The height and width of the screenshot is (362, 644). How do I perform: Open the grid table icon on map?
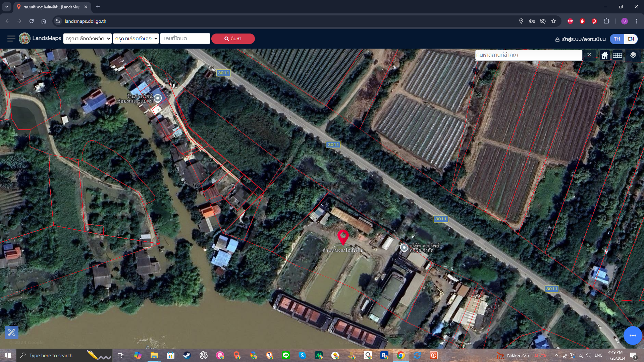tap(618, 55)
